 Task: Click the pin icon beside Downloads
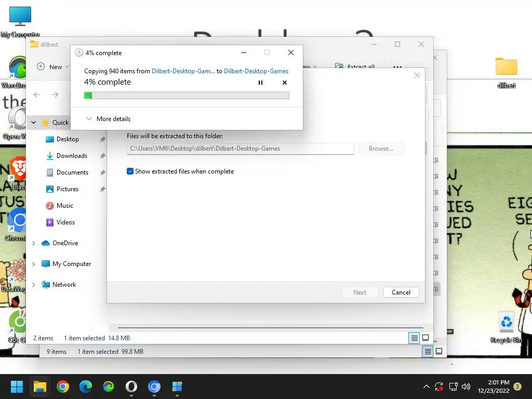point(102,156)
